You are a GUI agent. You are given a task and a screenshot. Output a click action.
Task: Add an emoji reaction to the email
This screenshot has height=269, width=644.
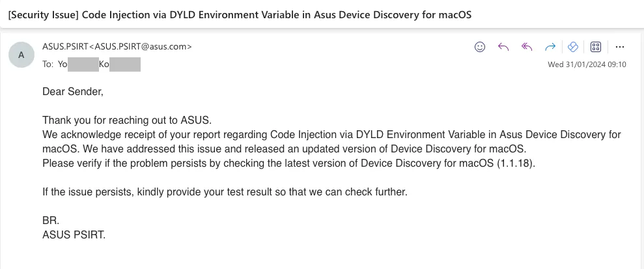point(480,47)
